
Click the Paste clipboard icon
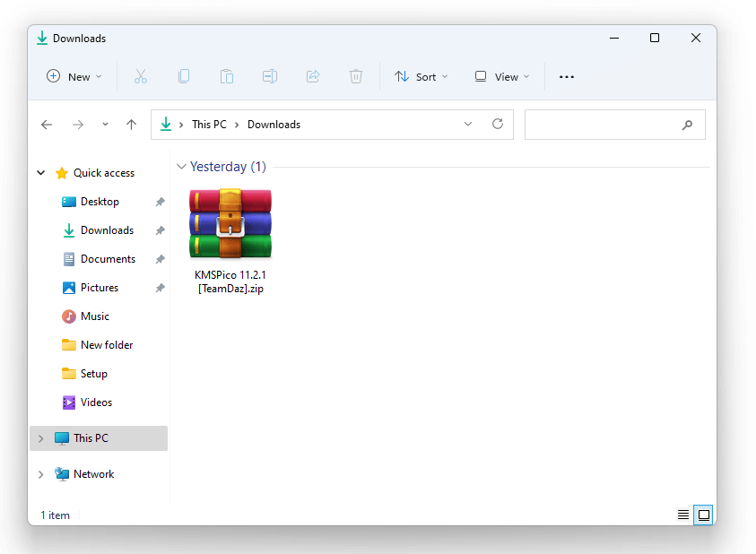click(227, 77)
